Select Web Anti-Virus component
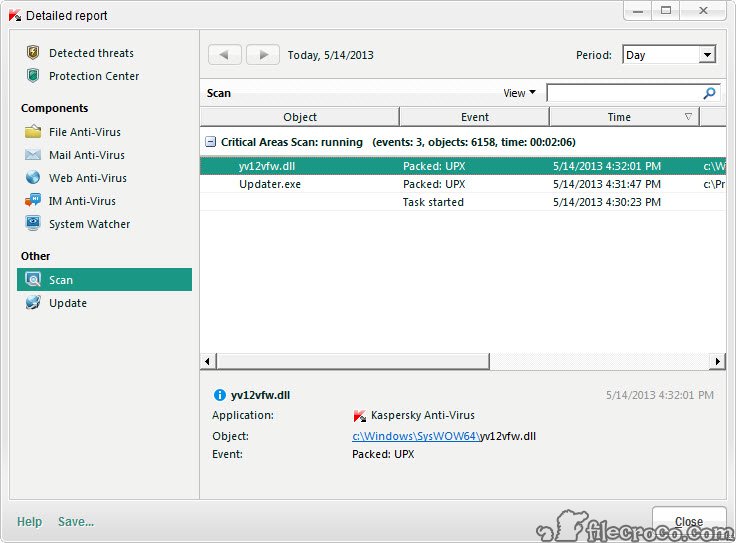736x543 pixels. tap(88, 178)
